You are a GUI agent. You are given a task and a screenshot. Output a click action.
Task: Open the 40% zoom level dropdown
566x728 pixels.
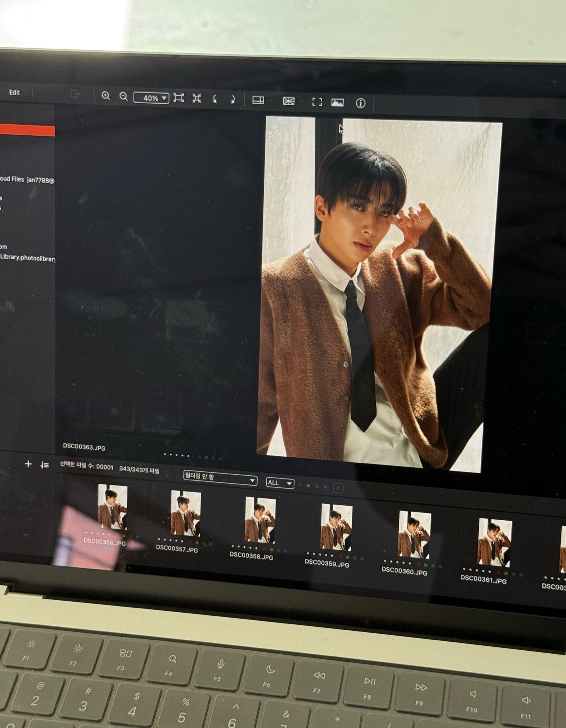coord(151,98)
